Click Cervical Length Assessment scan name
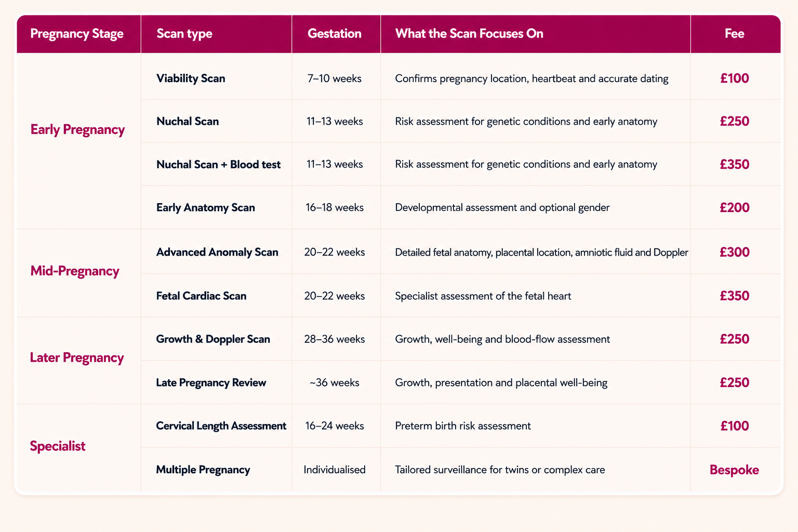798x532 pixels. 221,426
